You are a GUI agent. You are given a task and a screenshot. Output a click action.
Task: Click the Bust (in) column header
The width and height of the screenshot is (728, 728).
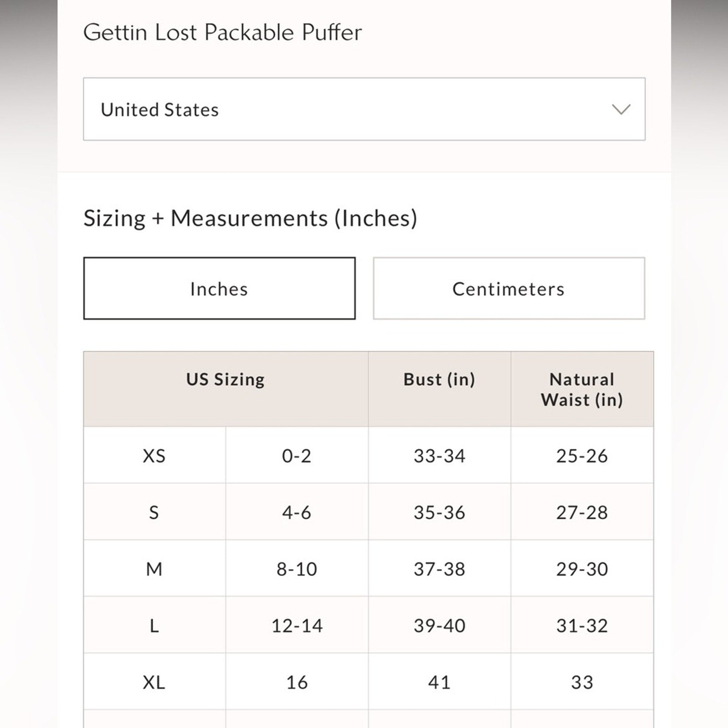point(439,379)
